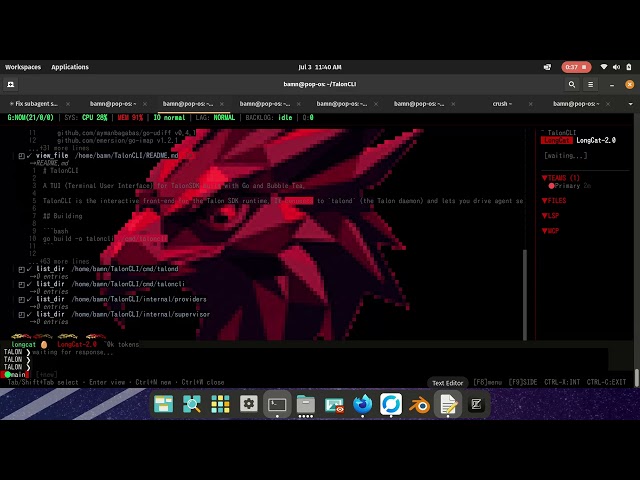Click the terminal window's right-edge scrollbar
This screenshot has height=480, width=640.
[x=637, y=378]
